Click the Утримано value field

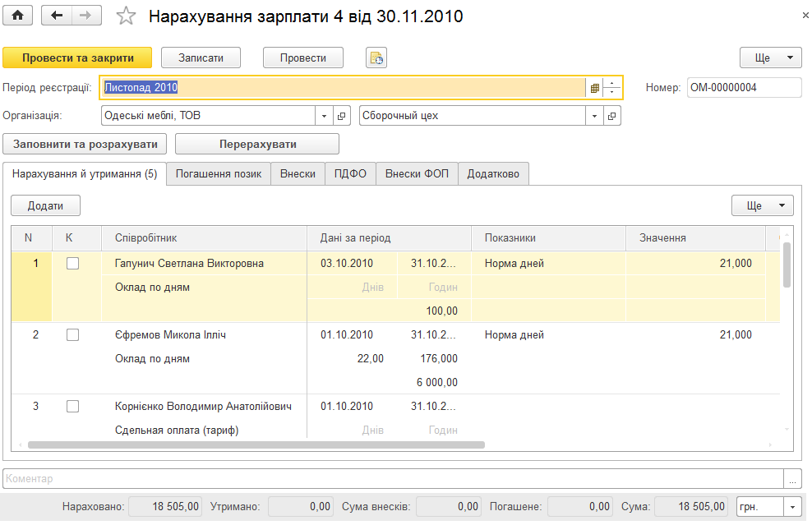pos(300,507)
